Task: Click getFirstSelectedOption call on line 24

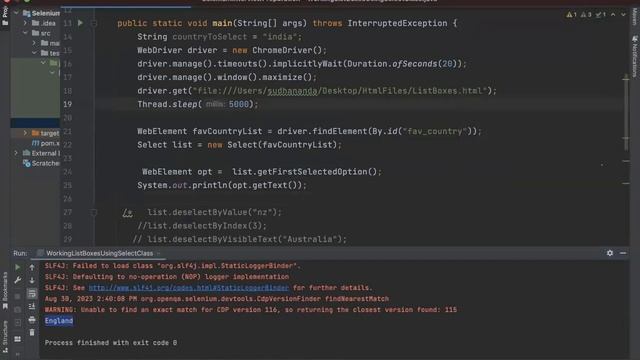Action: [317, 172]
